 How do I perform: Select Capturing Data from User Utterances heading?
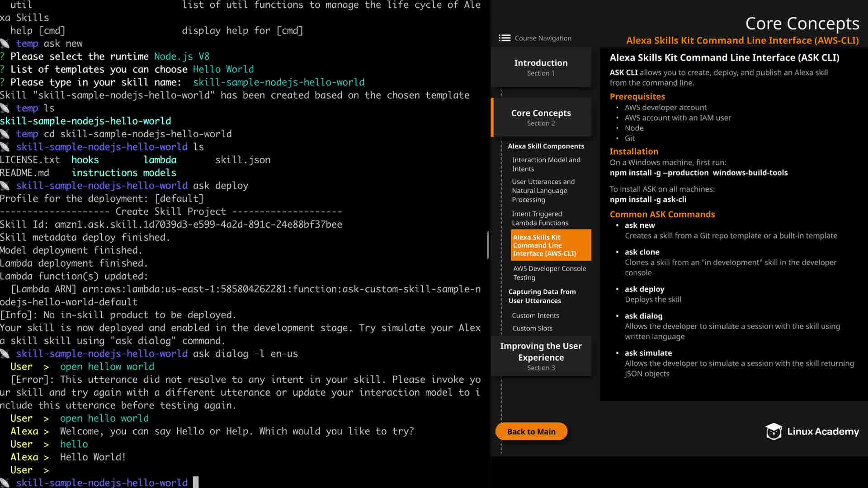click(542, 296)
